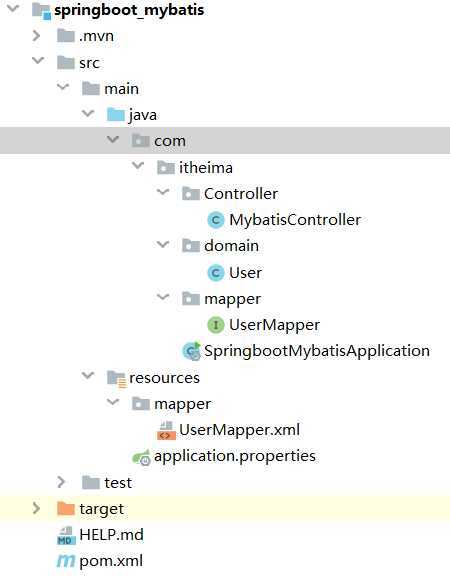Image resolution: width=450 pixels, height=577 pixels.
Task: Click the mapper package icon under itheima
Action: point(191,298)
